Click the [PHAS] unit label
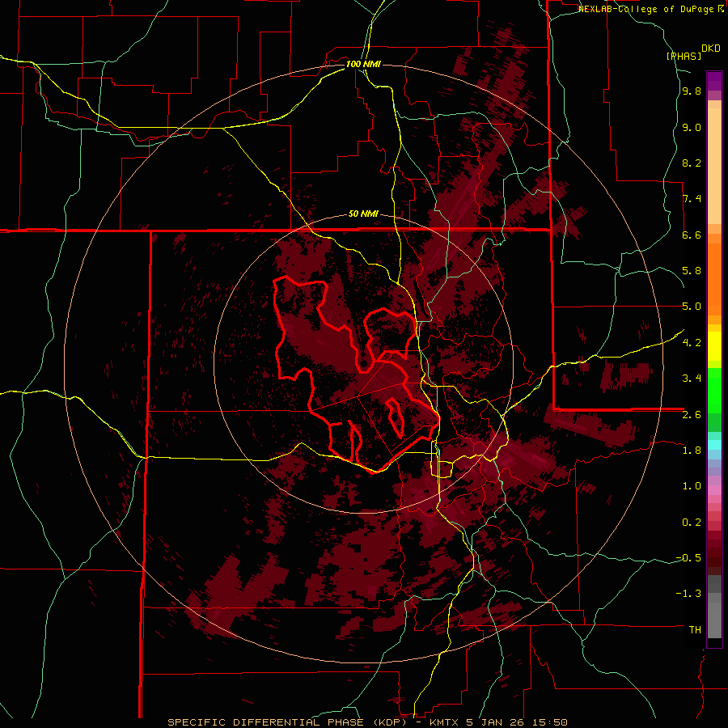The height and width of the screenshot is (728, 728). pyautogui.click(x=684, y=56)
